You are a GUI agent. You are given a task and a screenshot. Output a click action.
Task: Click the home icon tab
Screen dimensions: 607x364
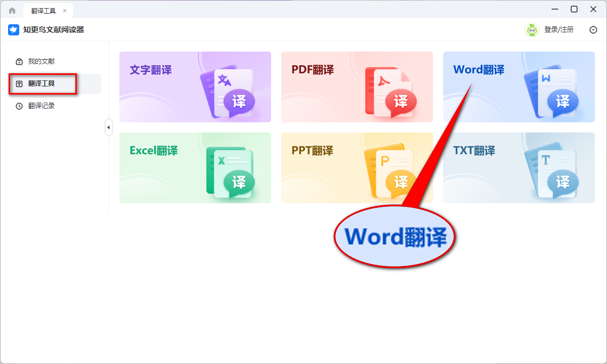(x=12, y=11)
